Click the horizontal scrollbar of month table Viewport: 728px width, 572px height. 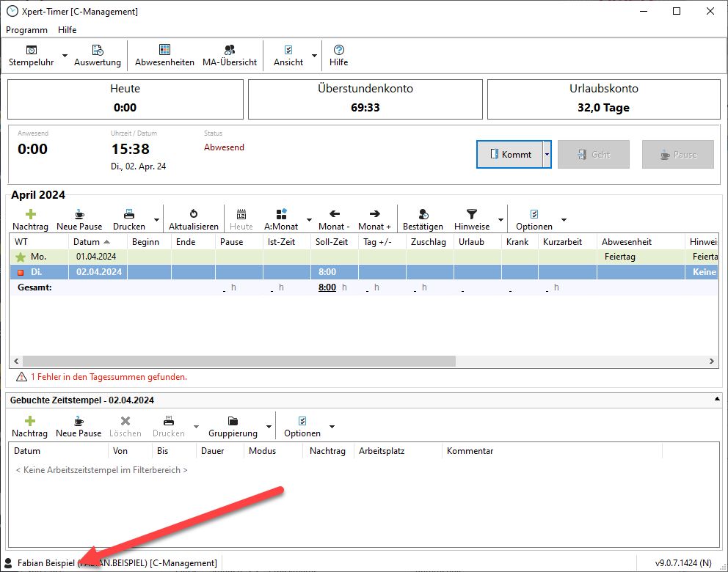coord(239,362)
